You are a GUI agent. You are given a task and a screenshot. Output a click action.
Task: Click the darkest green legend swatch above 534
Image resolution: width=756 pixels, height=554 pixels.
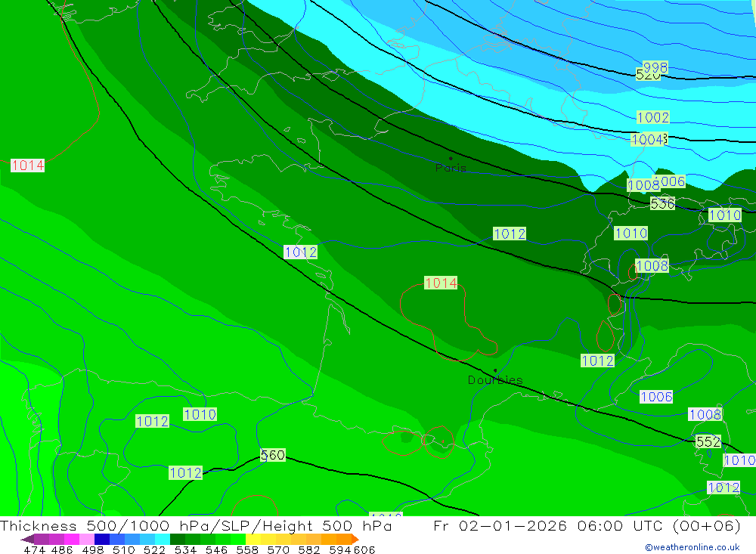pos(178,539)
